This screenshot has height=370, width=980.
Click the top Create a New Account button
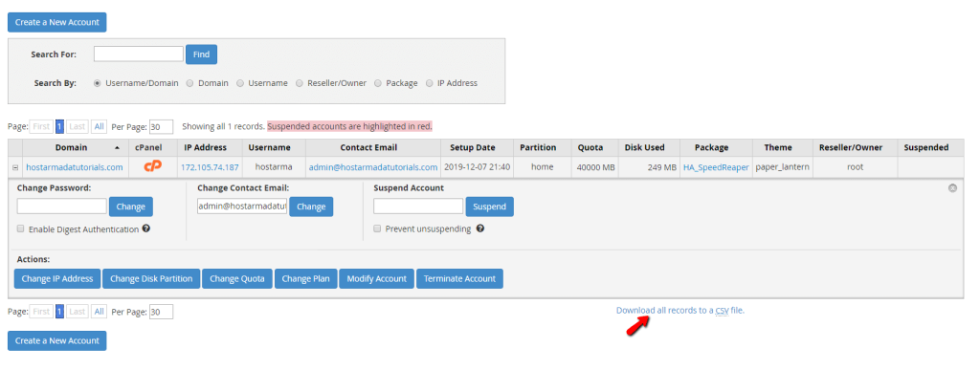coord(56,22)
